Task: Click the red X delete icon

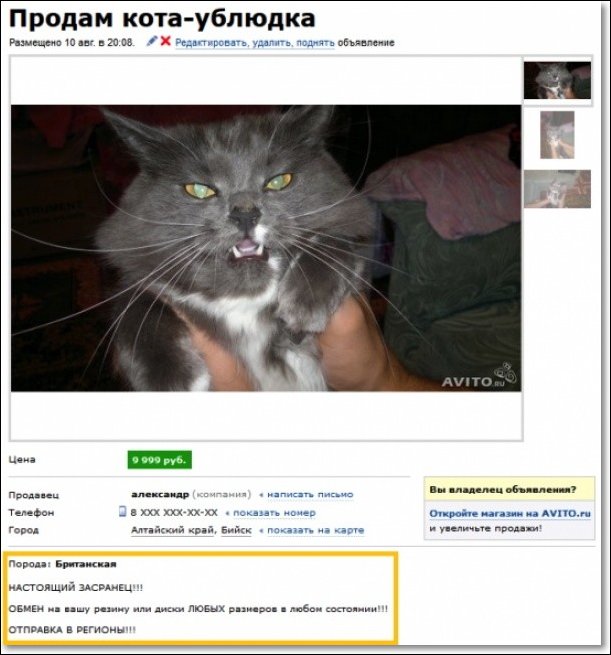Action: coord(166,41)
